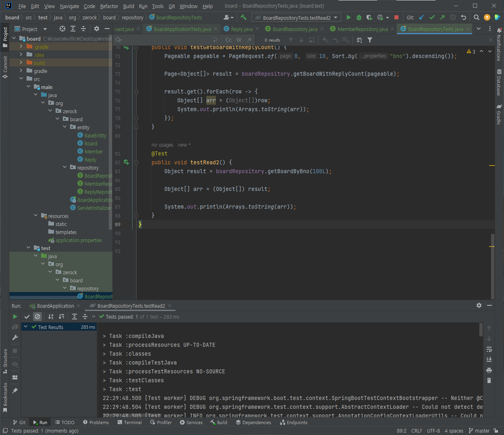Select application.properties in Project tree
Screen dimensions: 504x435
tap(79, 240)
